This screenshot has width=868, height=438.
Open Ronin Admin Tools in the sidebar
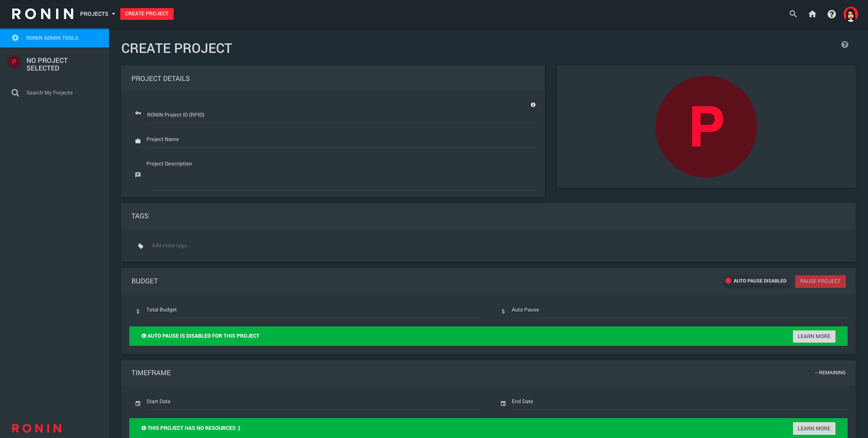point(54,38)
